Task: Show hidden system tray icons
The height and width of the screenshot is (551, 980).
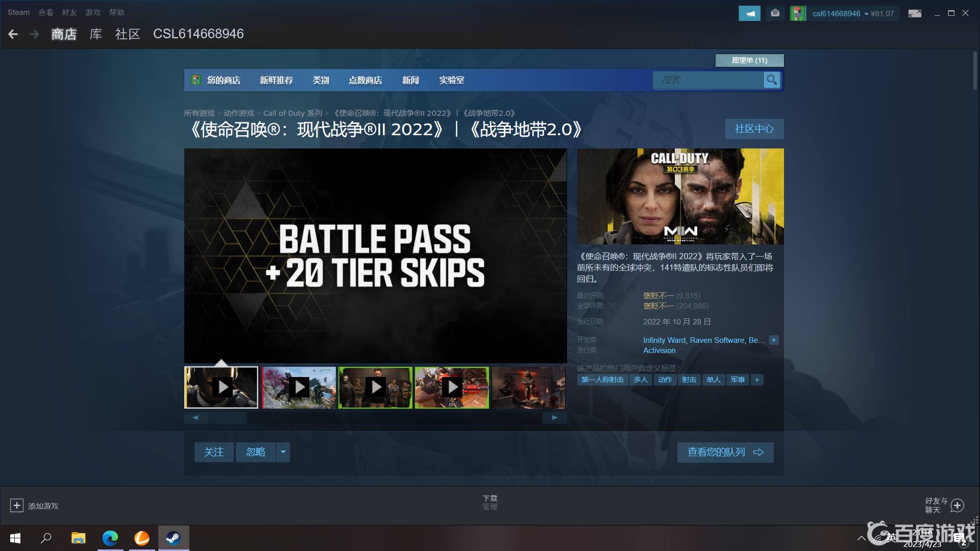Action: tap(861, 538)
